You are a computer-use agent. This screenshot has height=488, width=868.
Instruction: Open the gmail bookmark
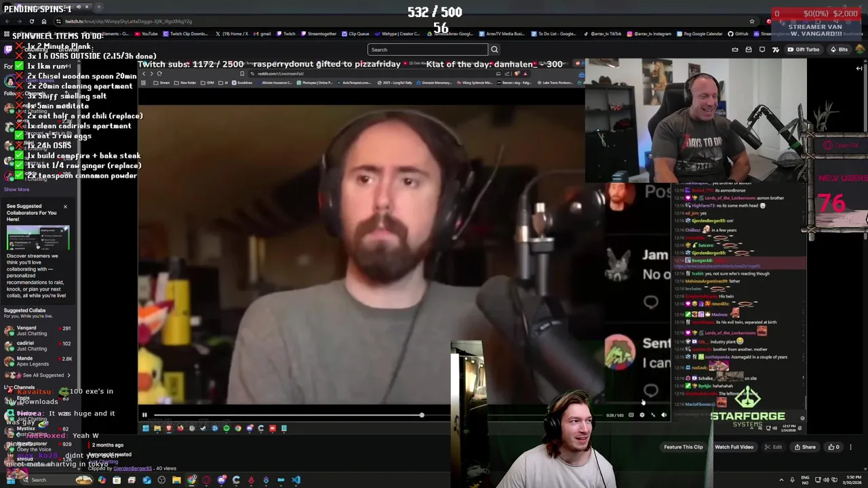(262, 34)
